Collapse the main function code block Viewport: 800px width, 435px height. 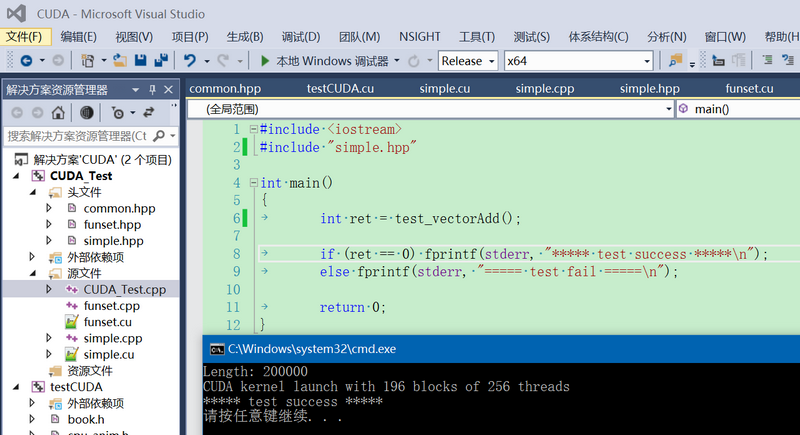click(254, 183)
